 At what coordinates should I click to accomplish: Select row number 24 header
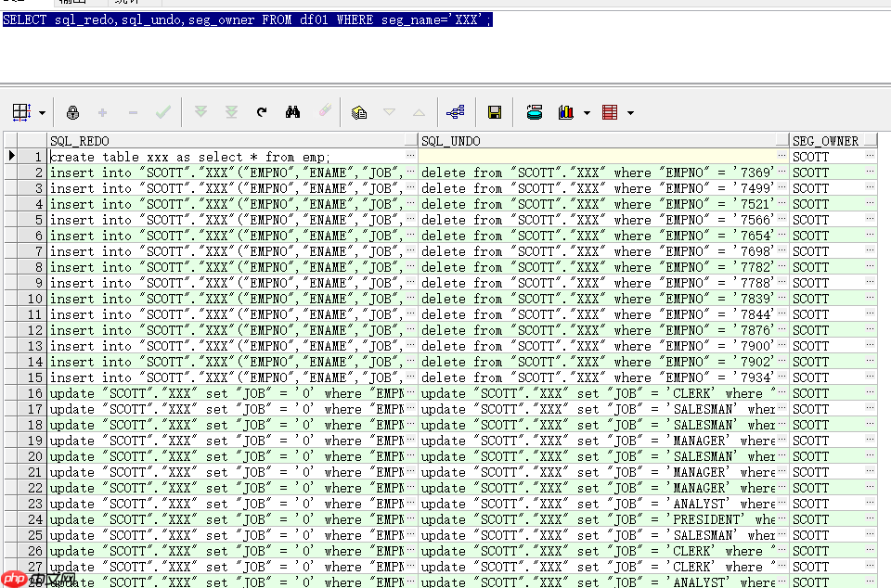pos(32,519)
